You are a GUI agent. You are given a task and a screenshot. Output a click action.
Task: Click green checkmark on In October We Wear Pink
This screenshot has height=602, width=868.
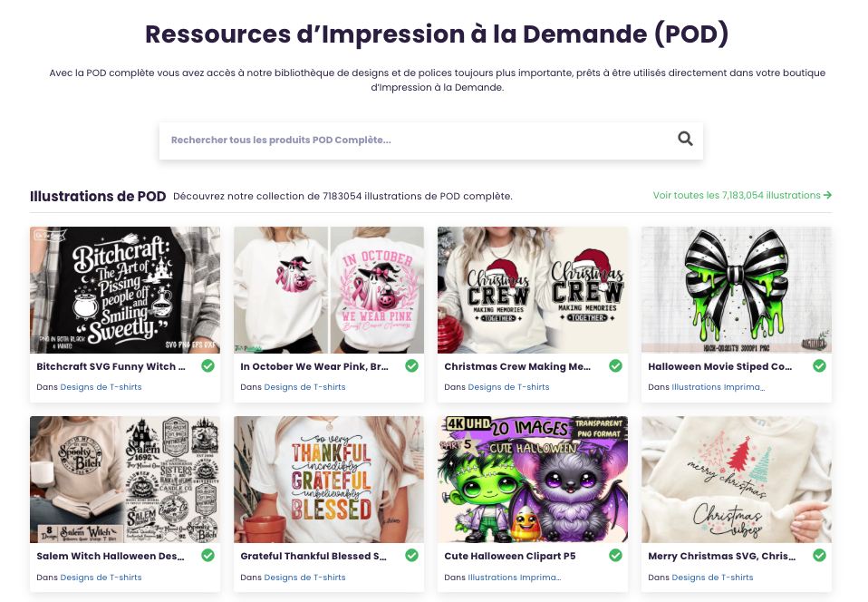click(x=412, y=366)
